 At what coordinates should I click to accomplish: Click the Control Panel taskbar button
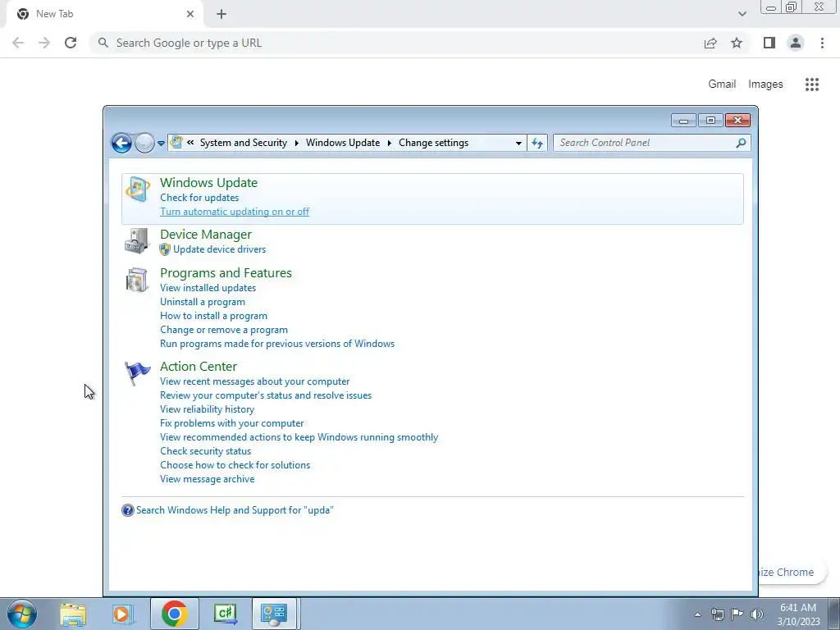[x=274, y=614]
